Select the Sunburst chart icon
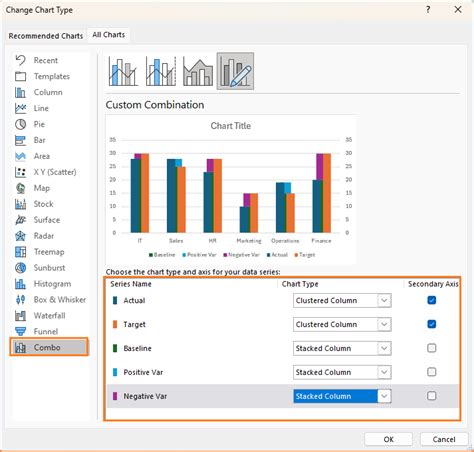 [20, 268]
